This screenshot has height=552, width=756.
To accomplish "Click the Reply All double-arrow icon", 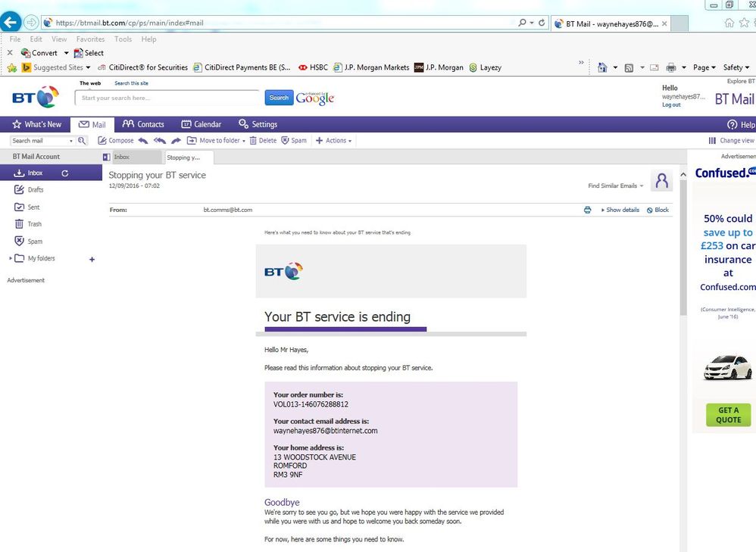I will [160, 140].
